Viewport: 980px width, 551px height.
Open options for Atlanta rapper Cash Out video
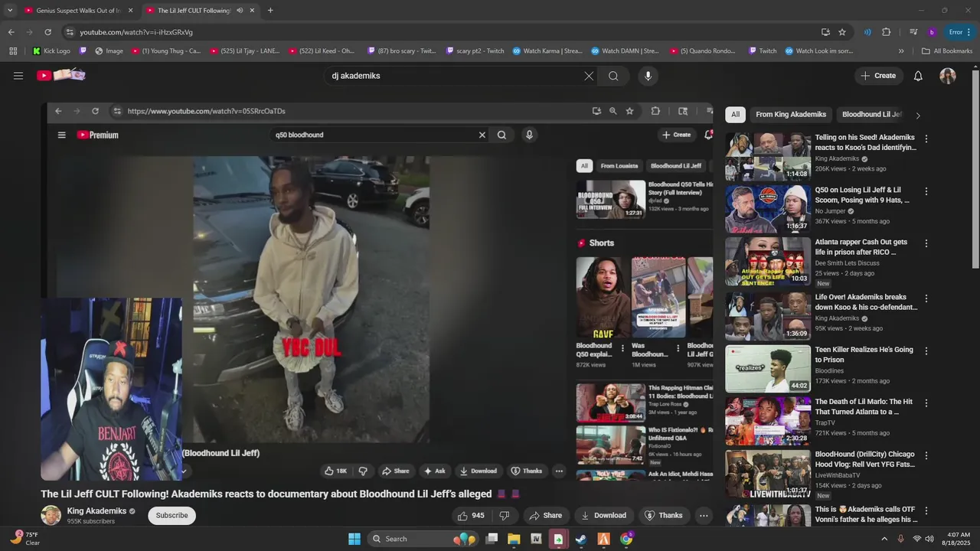[926, 243]
